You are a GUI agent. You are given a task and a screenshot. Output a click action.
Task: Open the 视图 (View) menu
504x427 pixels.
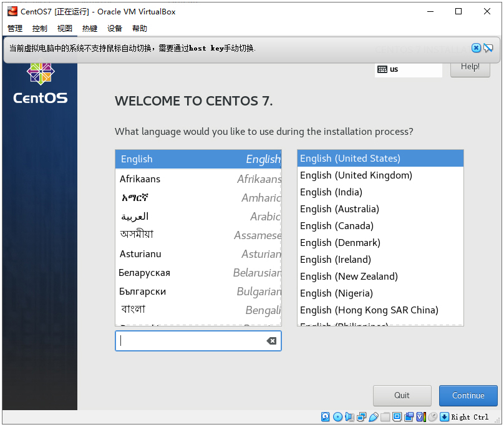point(64,28)
